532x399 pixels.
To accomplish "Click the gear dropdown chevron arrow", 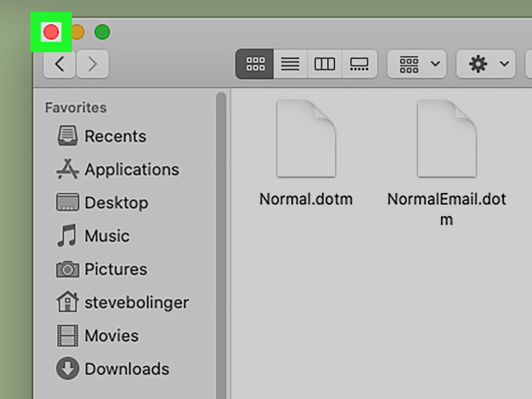I will 504,64.
